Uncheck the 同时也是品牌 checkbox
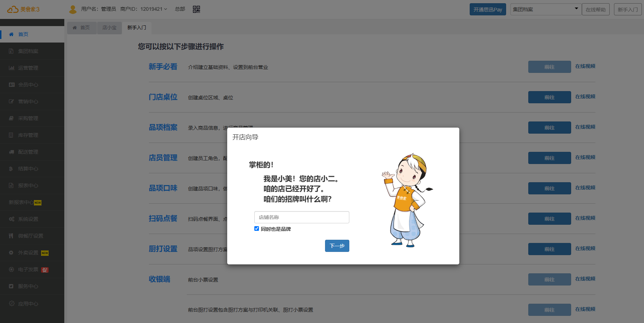Screen dimensions: 644x323 [x=256, y=229]
